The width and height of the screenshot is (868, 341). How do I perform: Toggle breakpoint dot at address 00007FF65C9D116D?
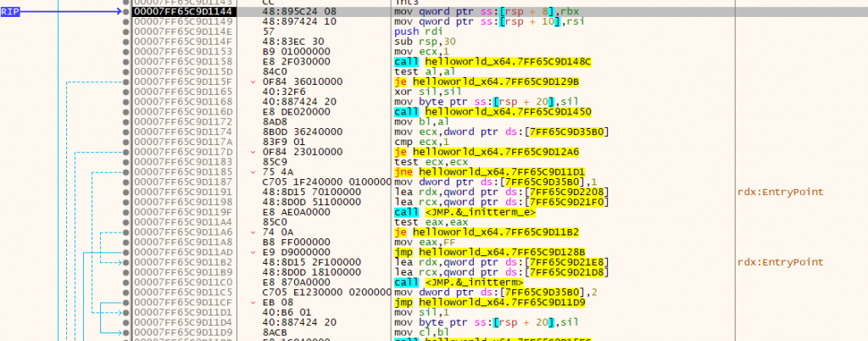126,112
